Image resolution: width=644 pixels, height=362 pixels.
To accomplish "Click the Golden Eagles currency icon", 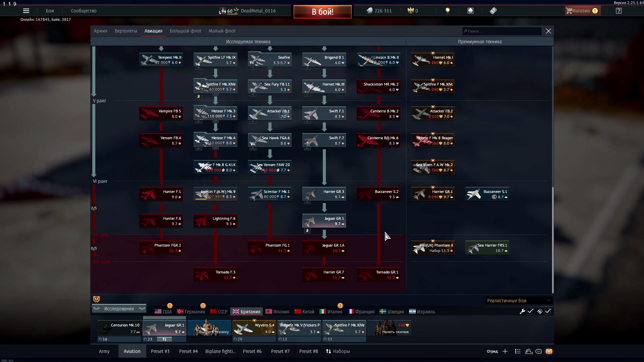I will click(x=410, y=11).
